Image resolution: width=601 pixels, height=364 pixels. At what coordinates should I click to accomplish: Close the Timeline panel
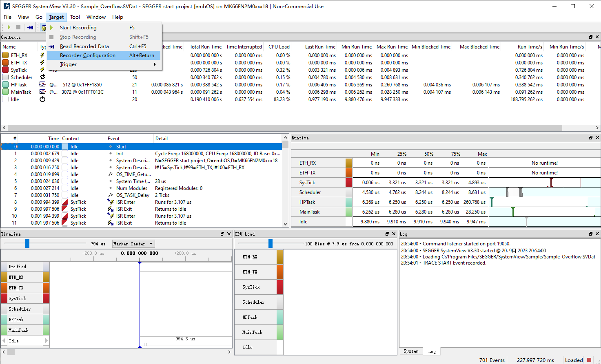[229, 234]
